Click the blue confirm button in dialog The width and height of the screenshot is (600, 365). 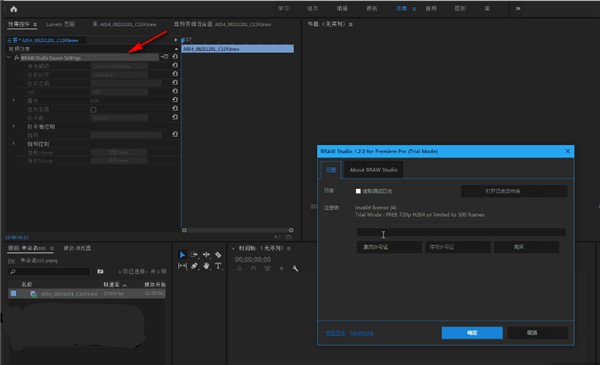[472, 333]
